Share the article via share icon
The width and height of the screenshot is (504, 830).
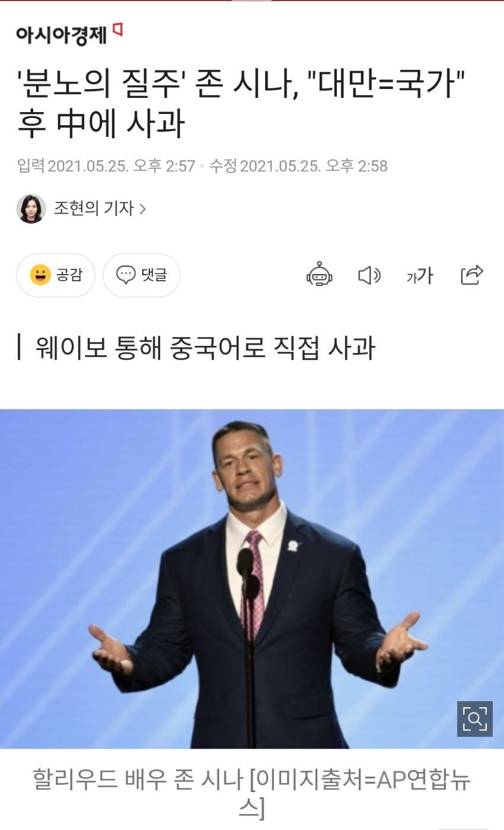click(x=472, y=275)
